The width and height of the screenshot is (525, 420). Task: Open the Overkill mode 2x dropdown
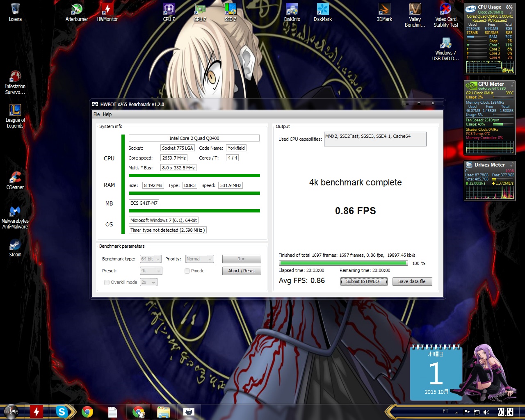[148, 282]
